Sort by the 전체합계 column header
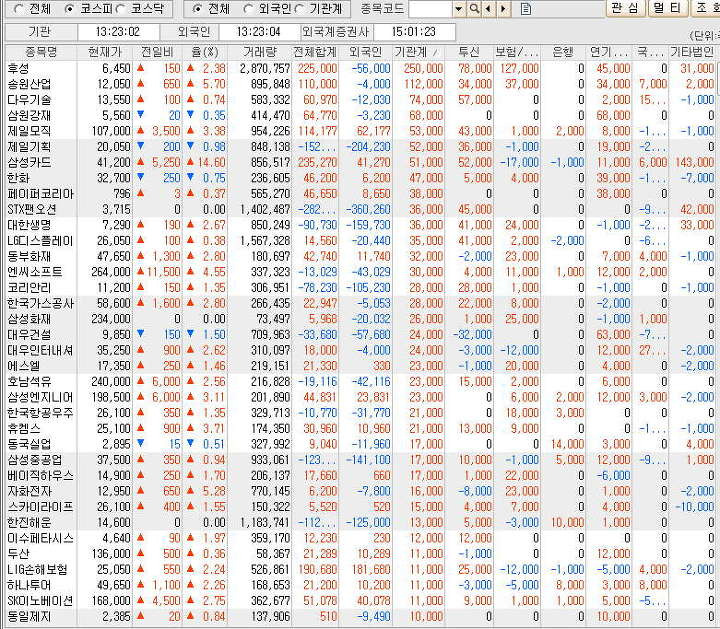 click(315, 52)
